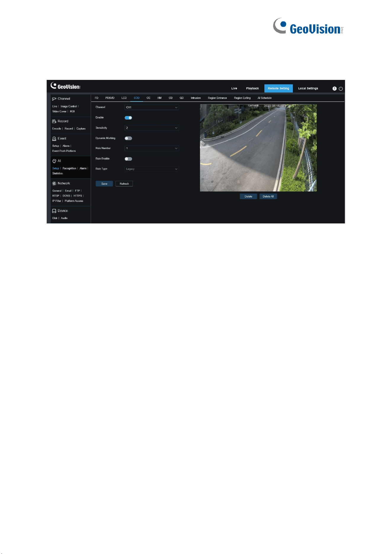The height and width of the screenshot is (554, 392).
Task: Click the Record section camera icon
Action: click(54, 121)
